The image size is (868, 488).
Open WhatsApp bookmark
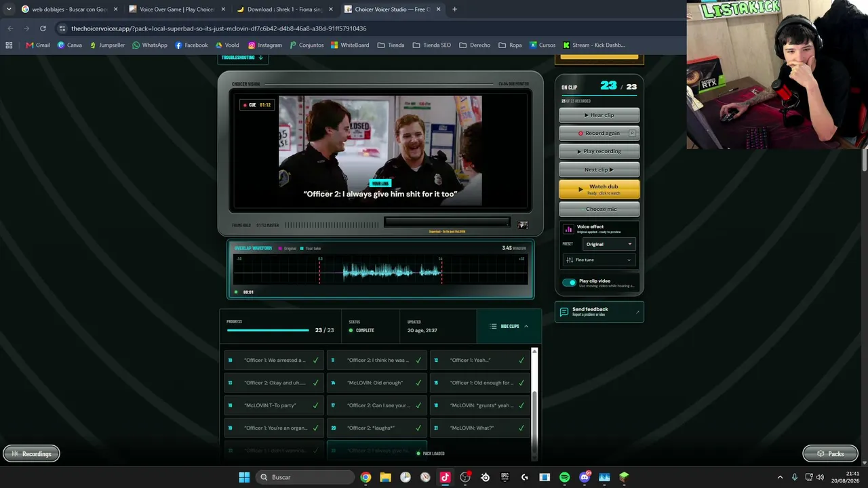coord(150,45)
